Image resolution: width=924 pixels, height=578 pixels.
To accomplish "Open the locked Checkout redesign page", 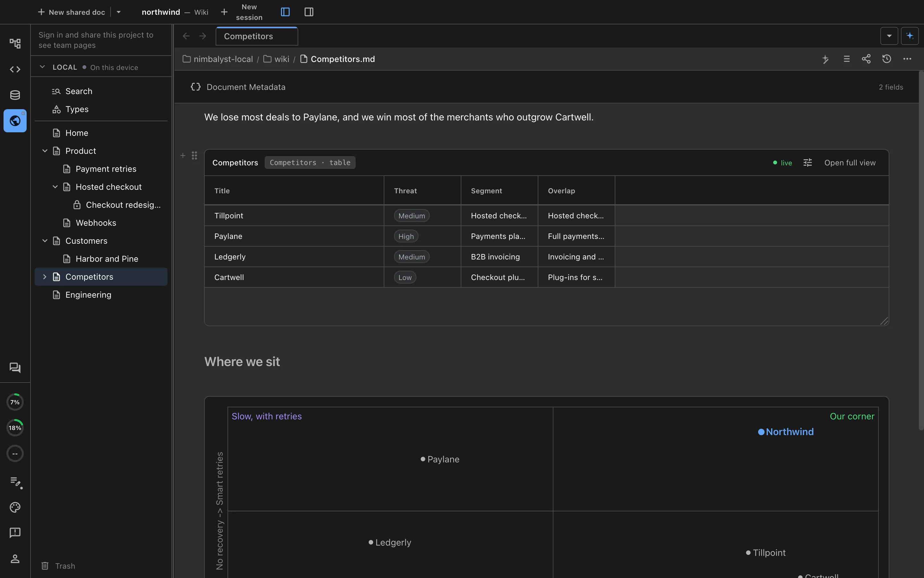I will (101, 205).
